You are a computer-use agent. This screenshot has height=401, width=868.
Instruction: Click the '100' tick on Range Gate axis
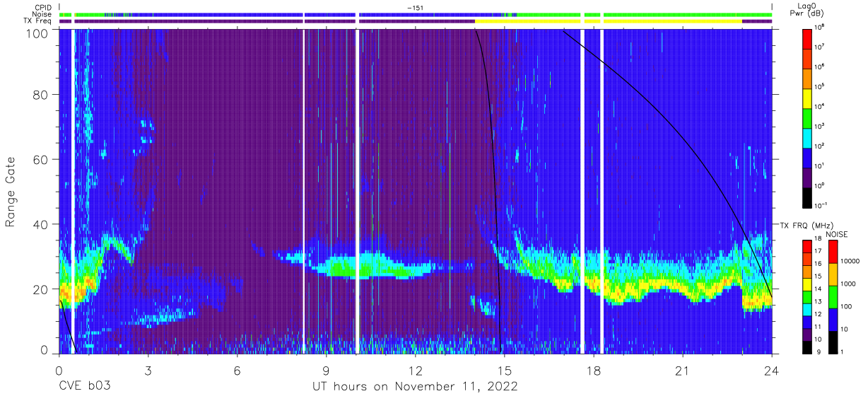pyautogui.click(x=38, y=33)
